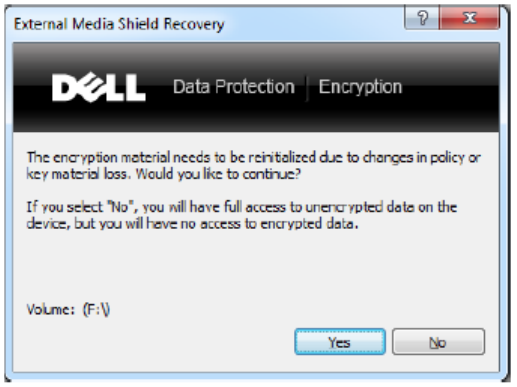Select the encryption material reinitialized message
This screenshot has height=387, width=517.
[253, 165]
